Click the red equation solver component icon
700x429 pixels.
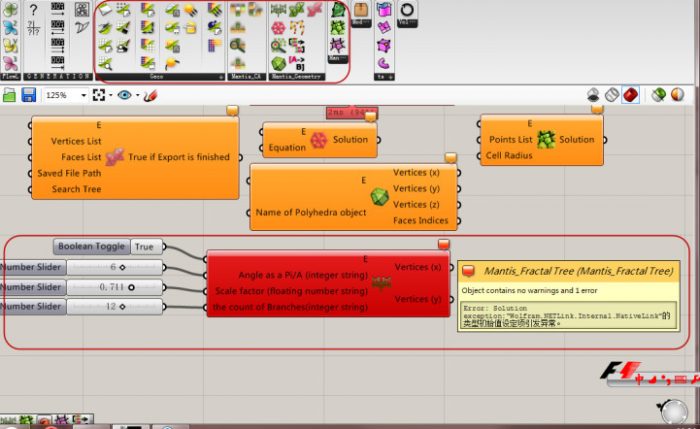tap(318, 141)
